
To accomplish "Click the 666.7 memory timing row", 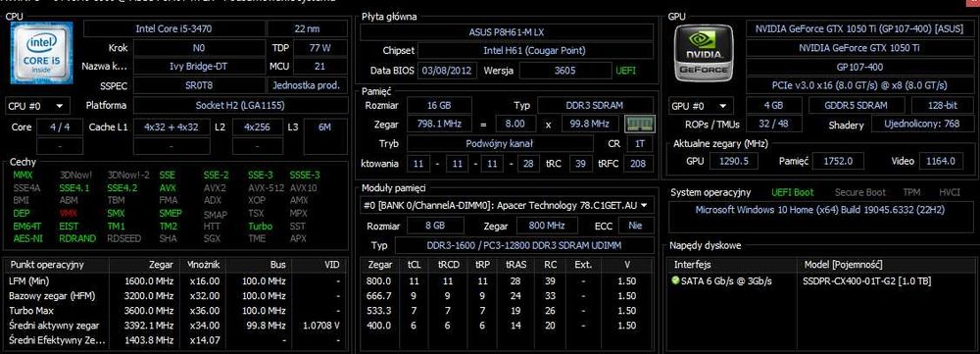I will coord(508,296).
